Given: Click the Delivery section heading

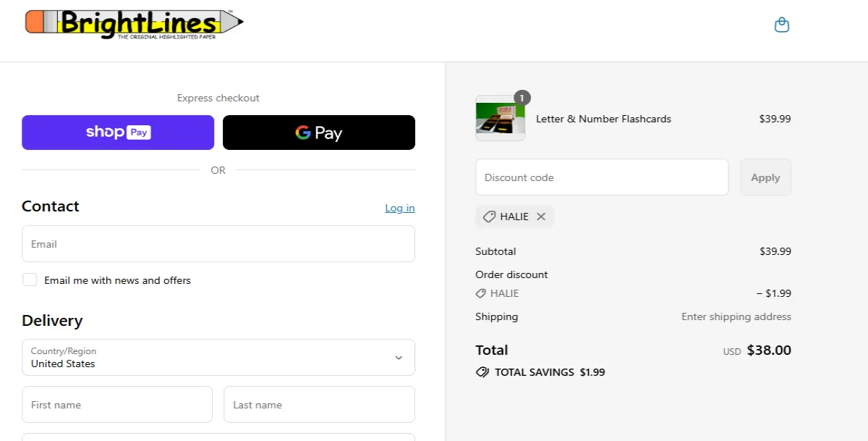Looking at the screenshot, I should coord(52,320).
